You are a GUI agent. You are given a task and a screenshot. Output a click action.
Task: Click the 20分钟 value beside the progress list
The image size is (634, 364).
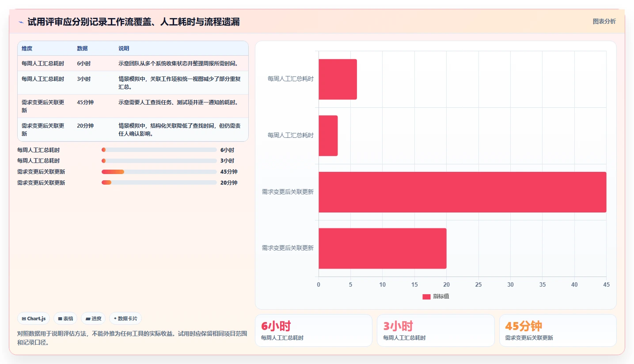click(x=229, y=183)
